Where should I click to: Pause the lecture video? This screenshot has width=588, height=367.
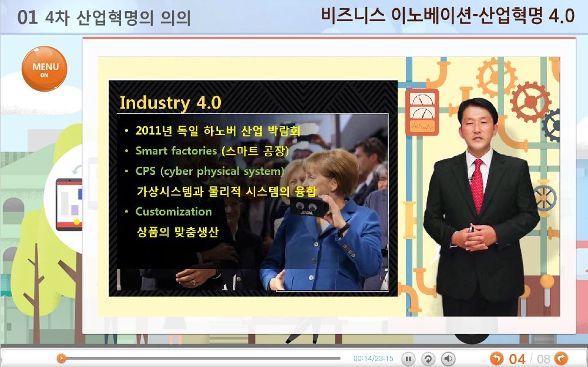click(408, 359)
